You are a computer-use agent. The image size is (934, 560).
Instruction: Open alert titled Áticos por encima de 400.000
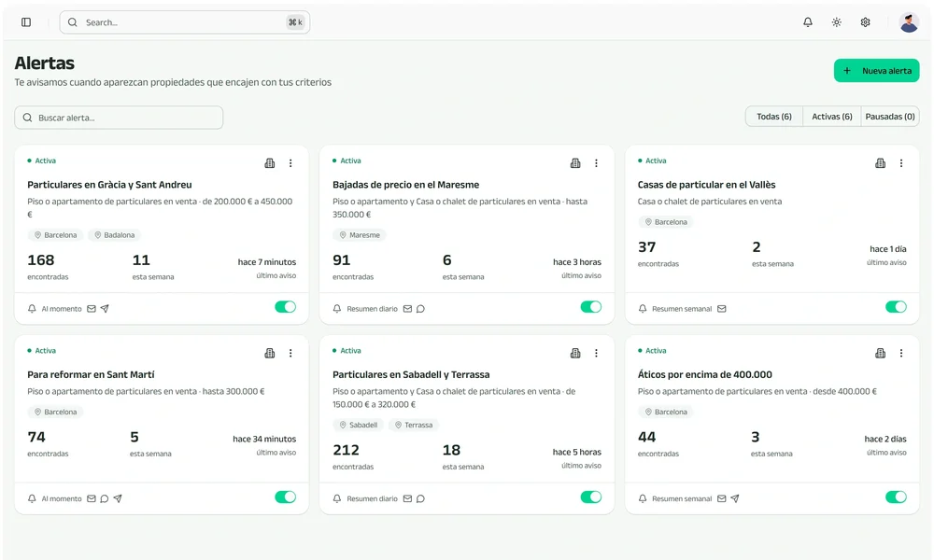tap(704, 374)
